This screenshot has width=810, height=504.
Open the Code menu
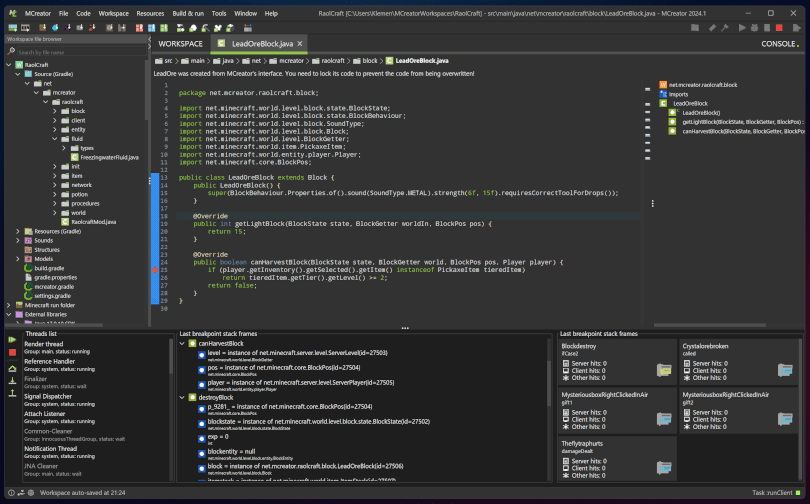click(x=83, y=13)
